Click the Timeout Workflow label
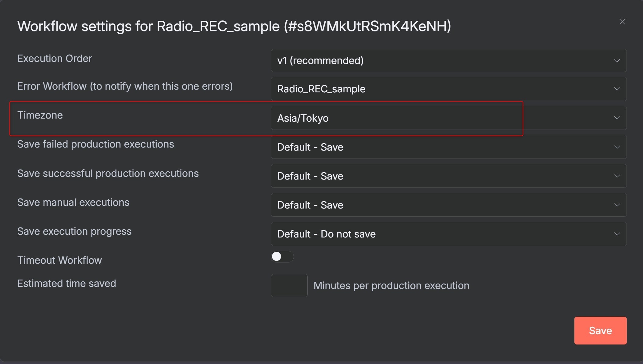643x364 pixels. 59,260
